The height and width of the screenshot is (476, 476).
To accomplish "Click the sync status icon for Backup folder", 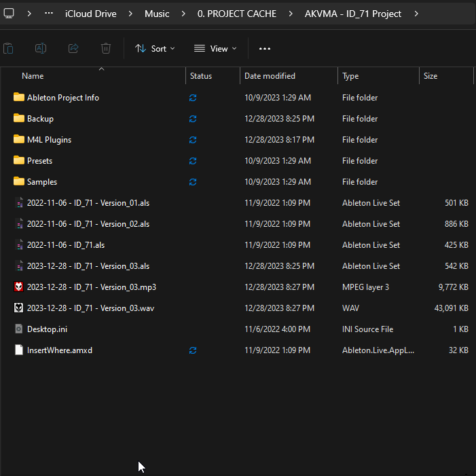I will click(193, 119).
